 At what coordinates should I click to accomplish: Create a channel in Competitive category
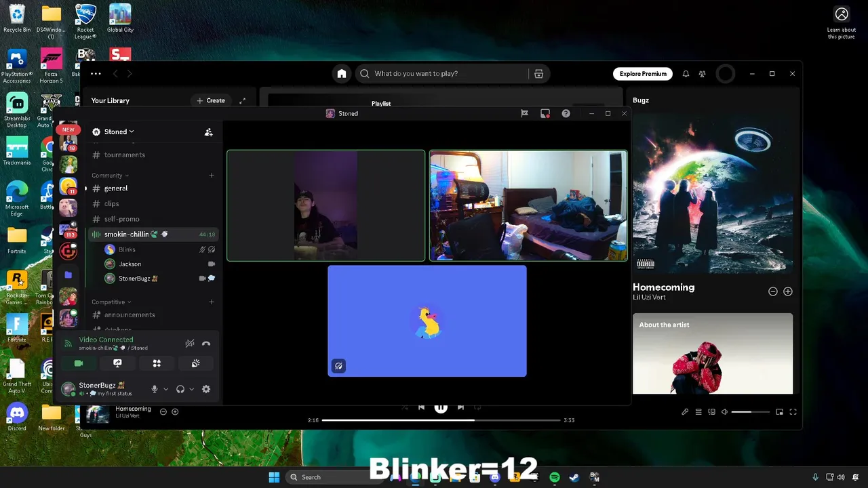212,302
